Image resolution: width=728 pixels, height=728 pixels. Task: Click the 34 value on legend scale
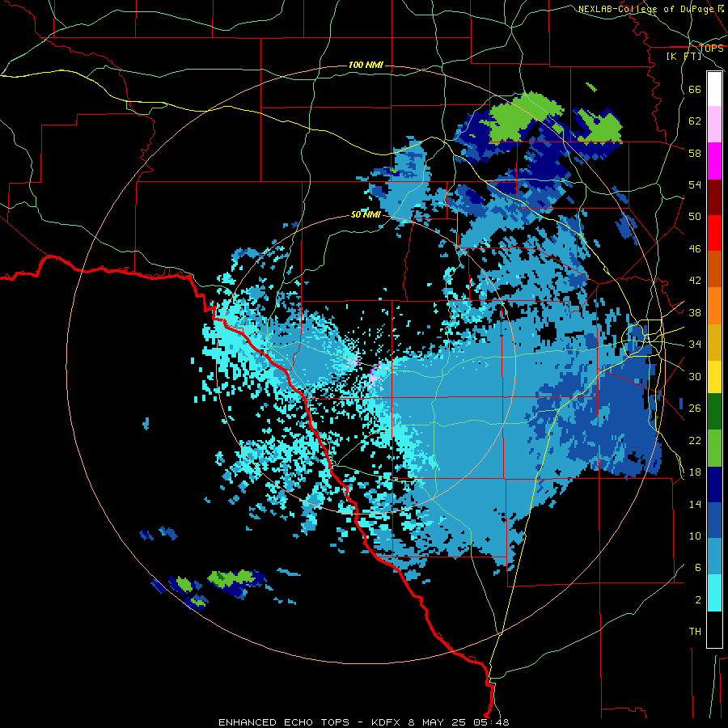(x=695, y=345)
